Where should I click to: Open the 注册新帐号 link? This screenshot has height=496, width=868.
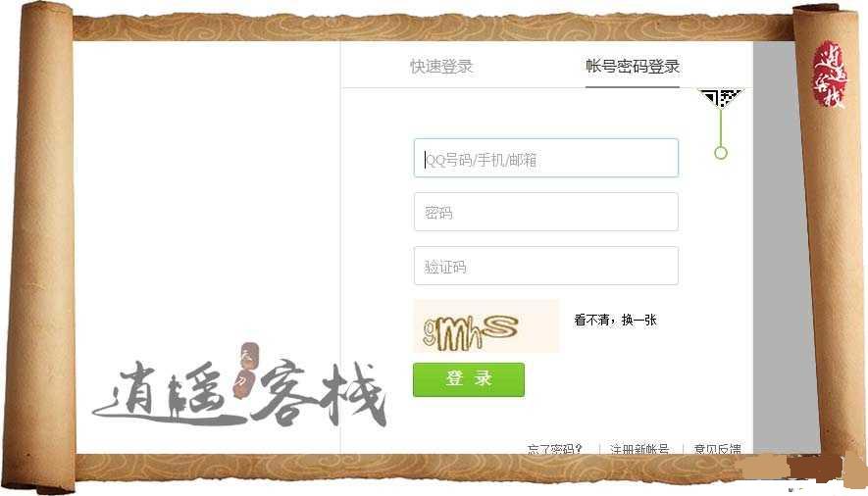coord(639,448)
